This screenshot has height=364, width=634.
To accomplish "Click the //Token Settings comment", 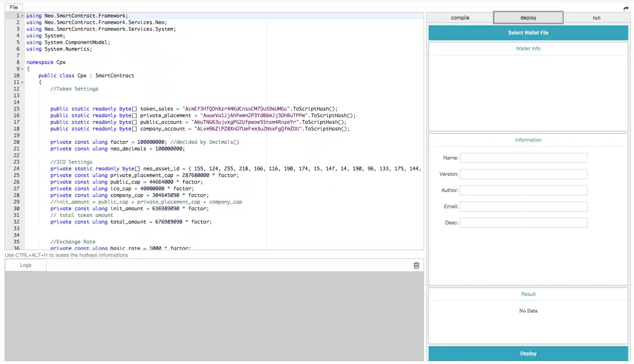I will coord(74,89).
